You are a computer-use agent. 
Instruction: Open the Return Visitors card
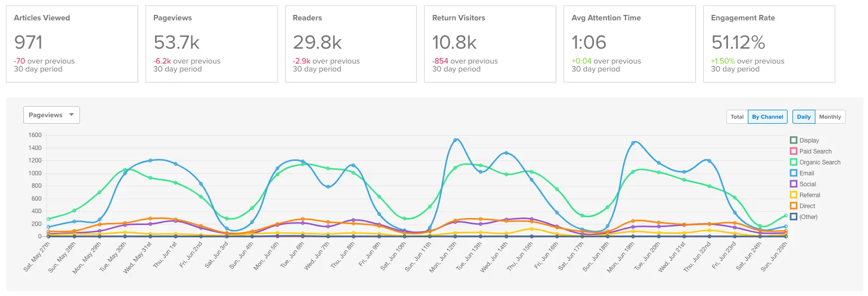490,44
